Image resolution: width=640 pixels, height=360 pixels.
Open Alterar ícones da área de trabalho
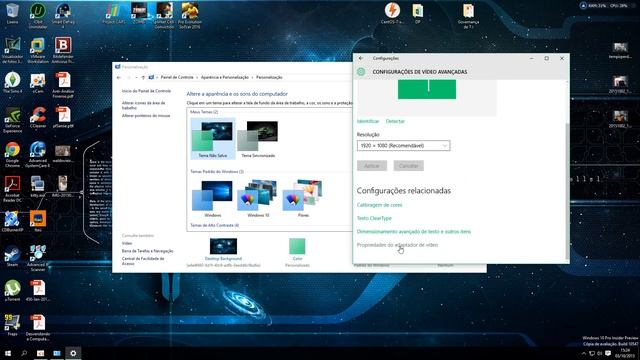[144, 105]
